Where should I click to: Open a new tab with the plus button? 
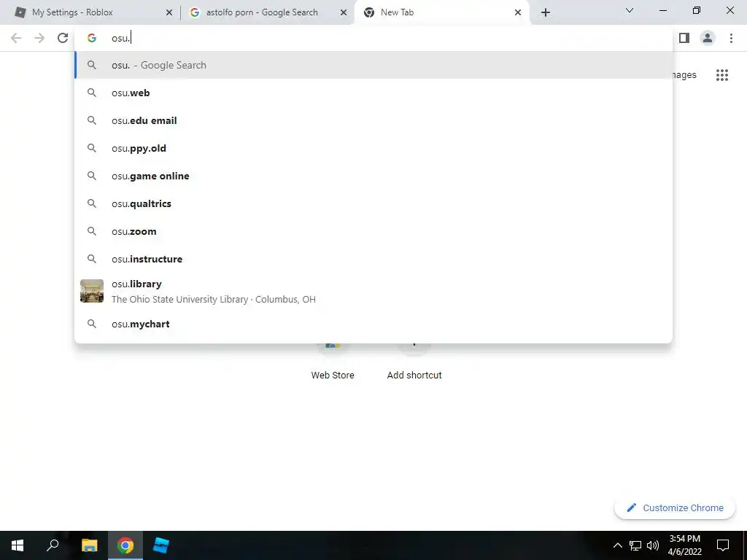click(x=546, y=12)
